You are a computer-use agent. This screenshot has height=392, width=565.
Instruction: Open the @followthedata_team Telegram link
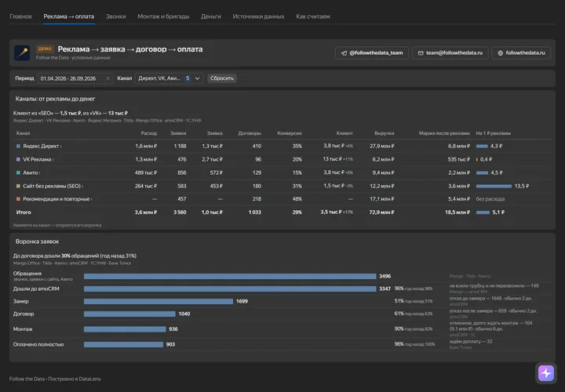click(372, 53)
